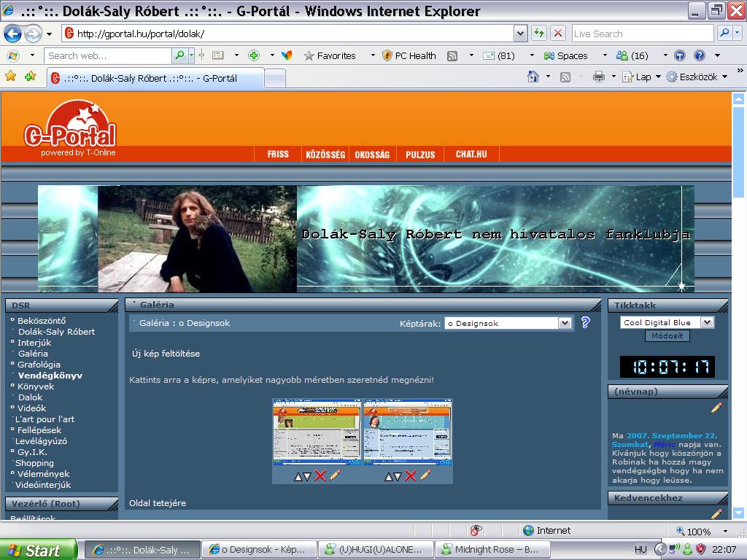Expand the Favorites dropdown arrow in toolbar
The image size is (747, 560).
pos(373,55)
